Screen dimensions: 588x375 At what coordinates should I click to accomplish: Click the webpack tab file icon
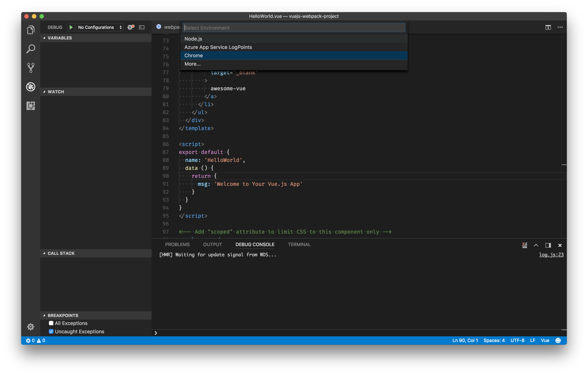tap(159, 27)
